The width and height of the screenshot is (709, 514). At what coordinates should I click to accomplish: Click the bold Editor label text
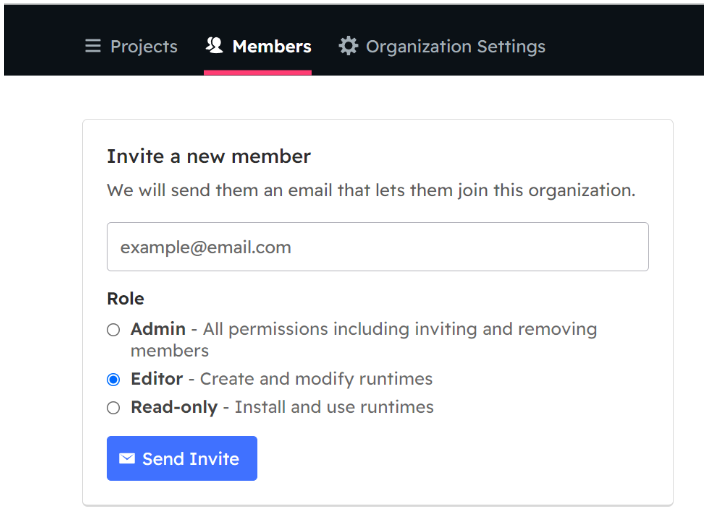click(x=157, y=379)
